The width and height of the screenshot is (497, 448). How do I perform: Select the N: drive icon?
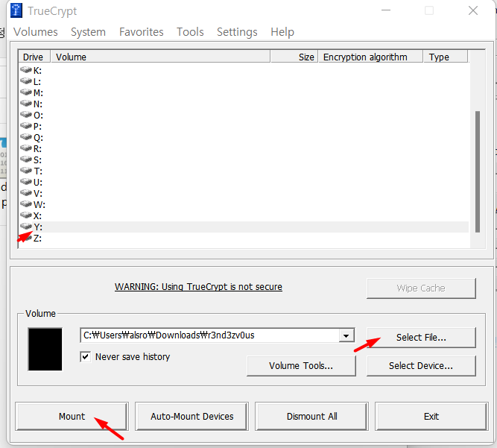click(26, 104)
